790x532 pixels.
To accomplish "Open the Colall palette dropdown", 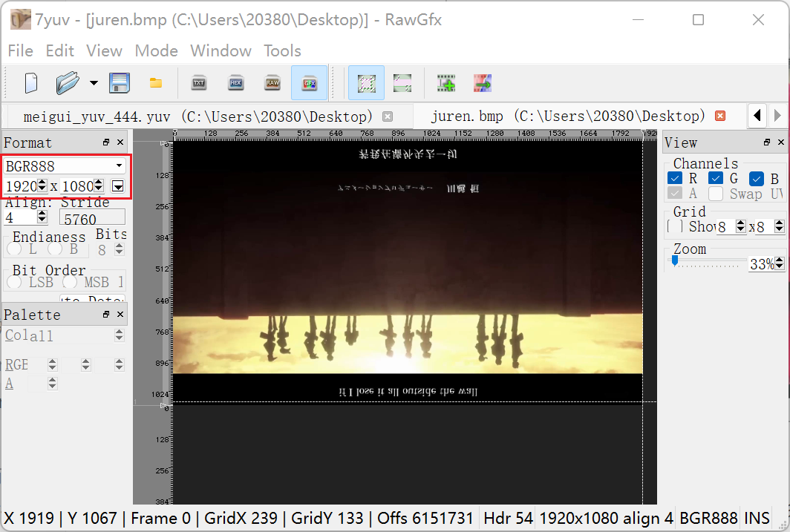I will 117,335.
